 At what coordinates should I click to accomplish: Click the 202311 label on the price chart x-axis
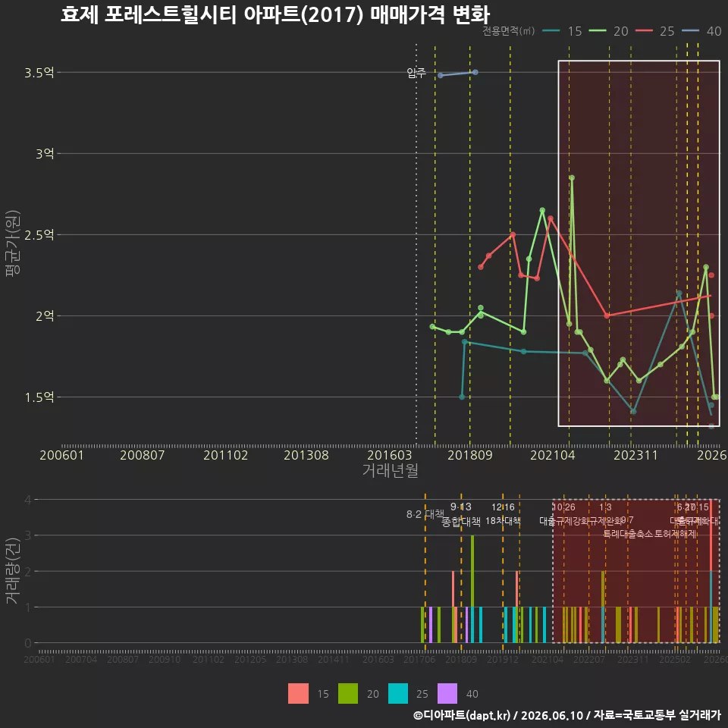(x=635, y=455)
